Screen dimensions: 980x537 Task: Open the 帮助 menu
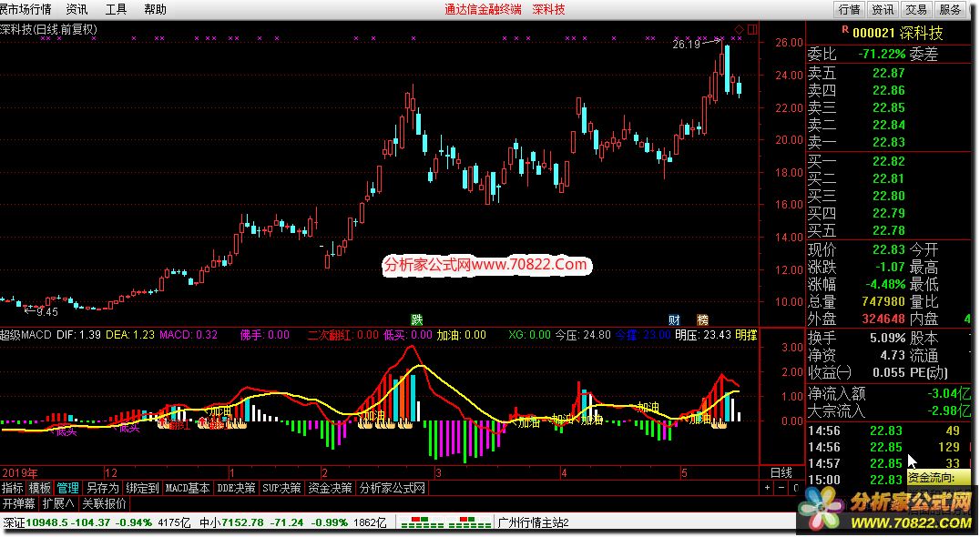(x=155, y=9)
